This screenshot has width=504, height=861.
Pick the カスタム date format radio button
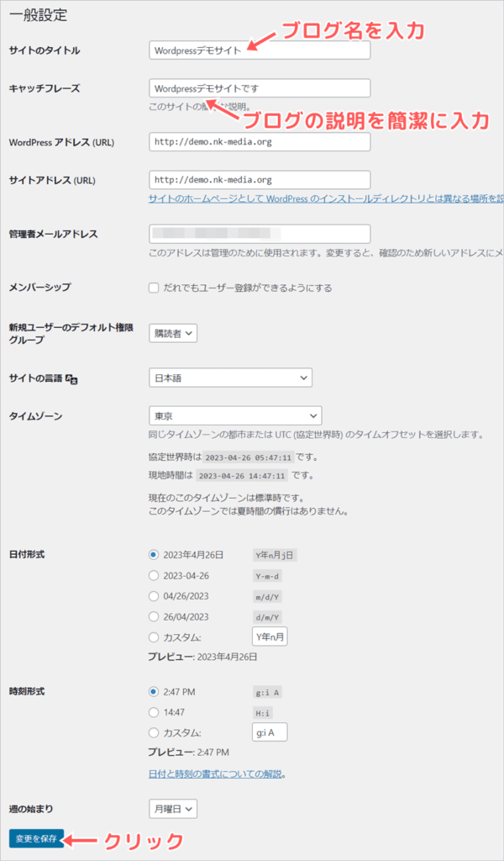pyautogui.click(x=154, y=638)
